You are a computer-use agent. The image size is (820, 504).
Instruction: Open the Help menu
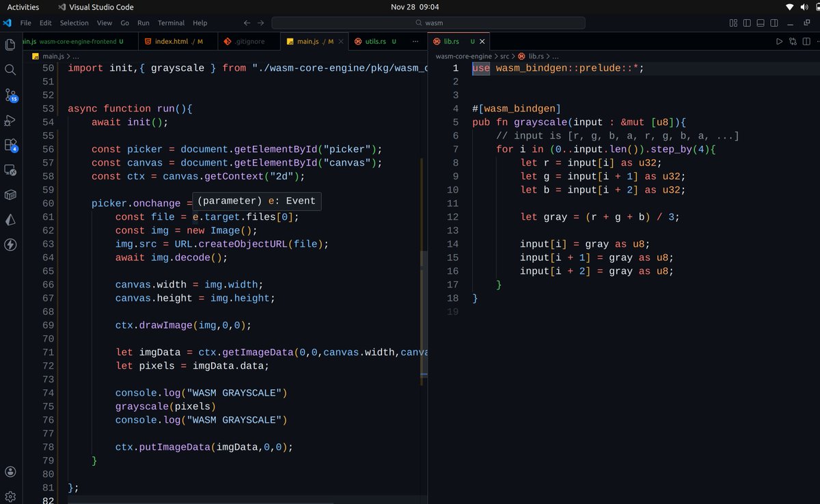(200, 23)
